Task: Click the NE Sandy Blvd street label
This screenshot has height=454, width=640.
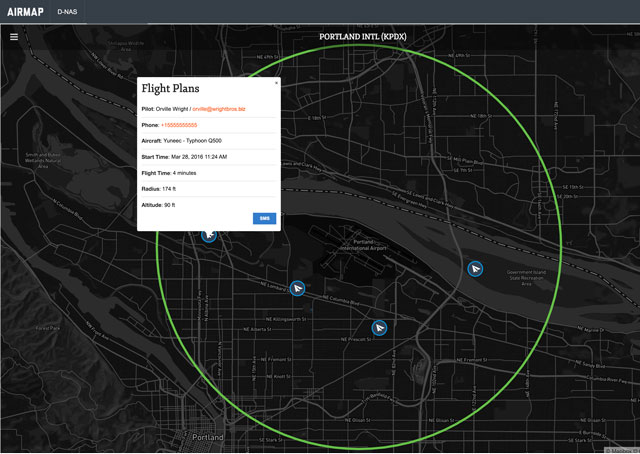Action: click(590, 364)
